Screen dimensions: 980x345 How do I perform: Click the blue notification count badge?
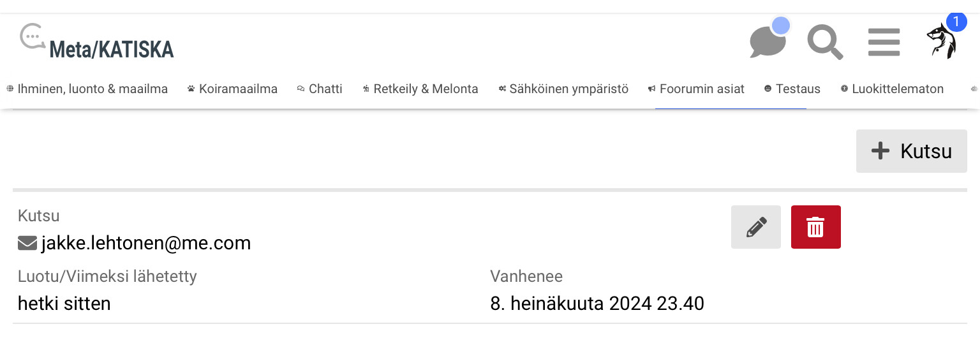click(956, 21)
